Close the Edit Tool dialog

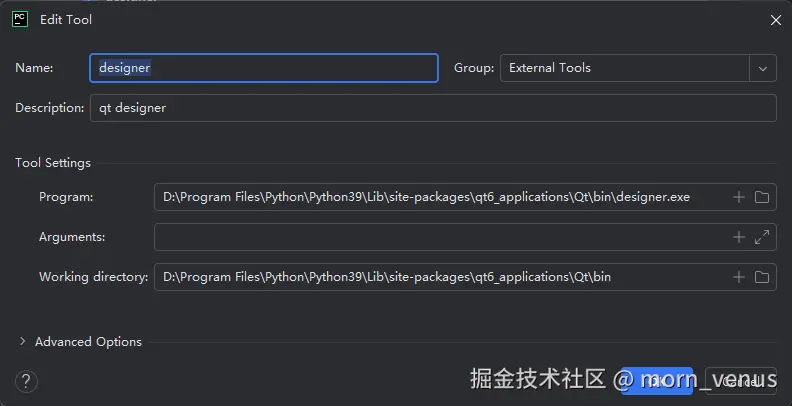pos(776,20)
